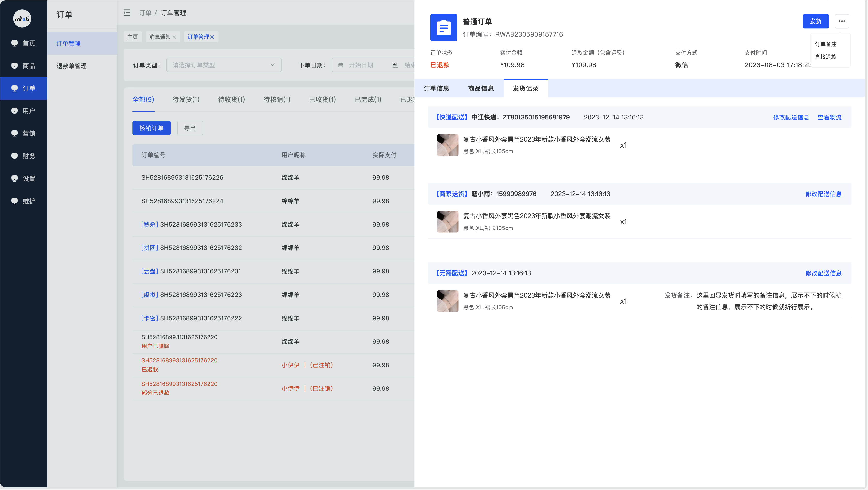This screenshot has height=490, width=868.
Task: Go to the 退款单管理 submenu item
Action: (82, 66)
